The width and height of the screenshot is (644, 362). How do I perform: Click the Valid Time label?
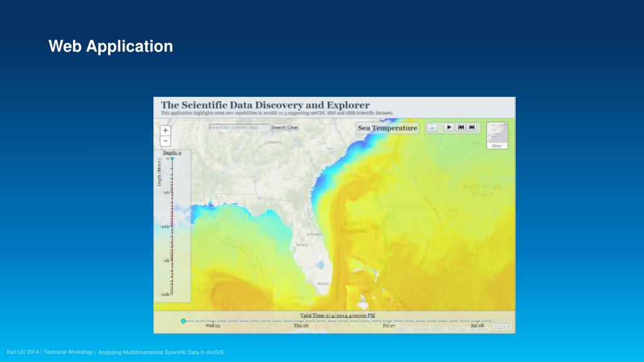(337, 315)
